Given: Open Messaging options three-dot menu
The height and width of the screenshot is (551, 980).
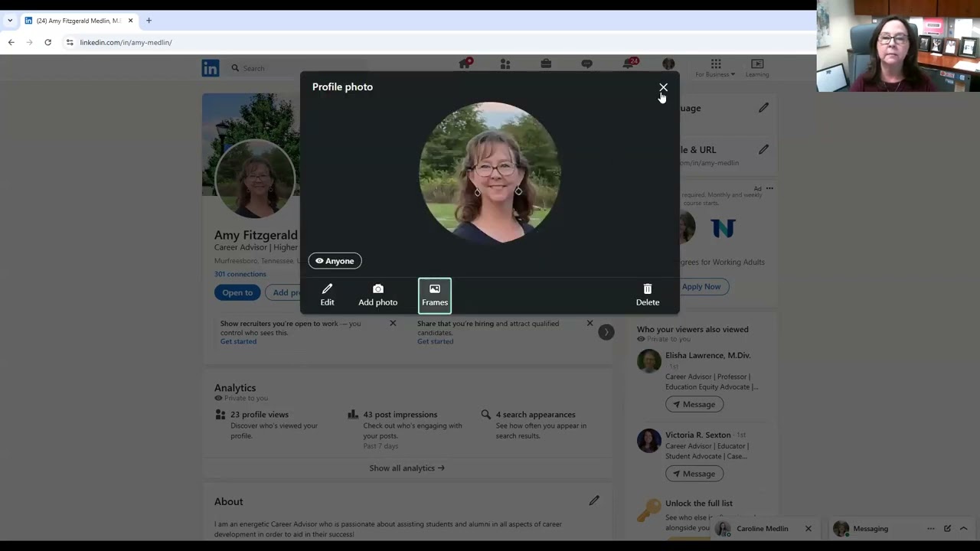Looking at the screenshot, I should point(931,528).
